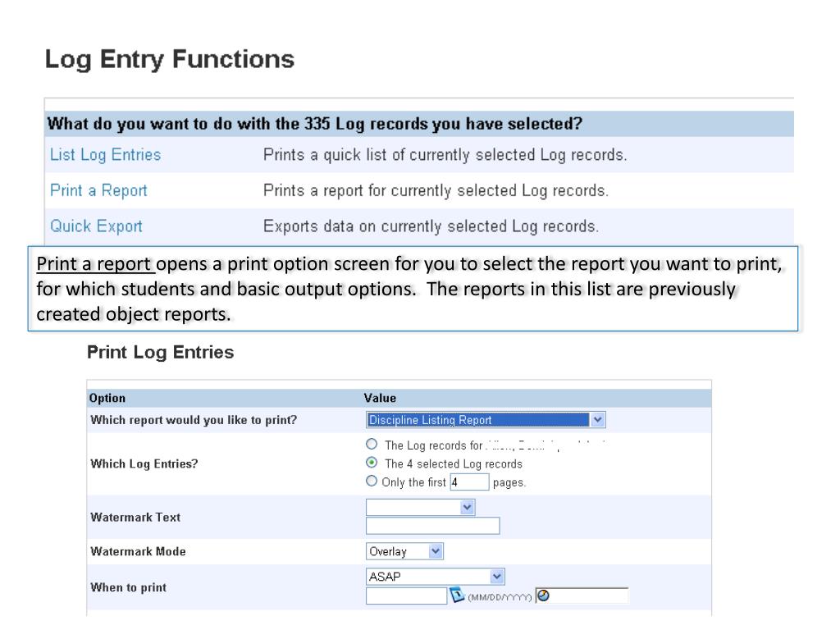Viewport: 840px width, 630px height.
Task: Focus the custom Watermark Text input box
Action: point(432,526)
